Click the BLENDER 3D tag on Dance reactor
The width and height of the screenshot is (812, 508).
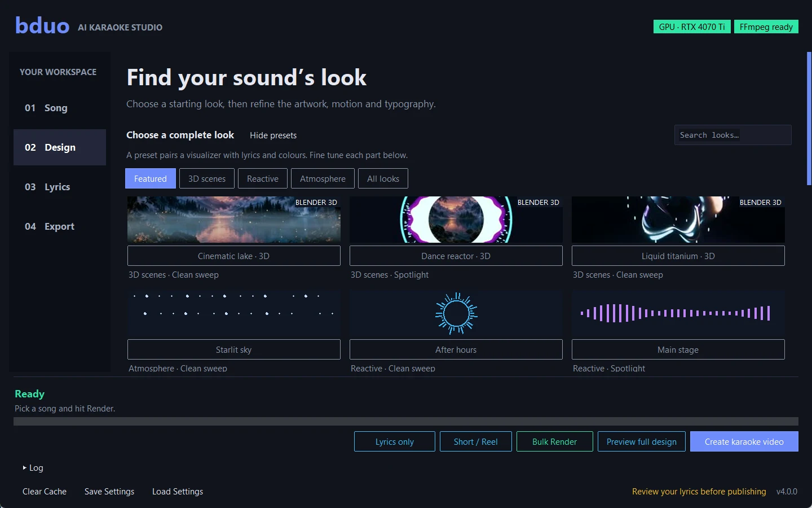539,202
